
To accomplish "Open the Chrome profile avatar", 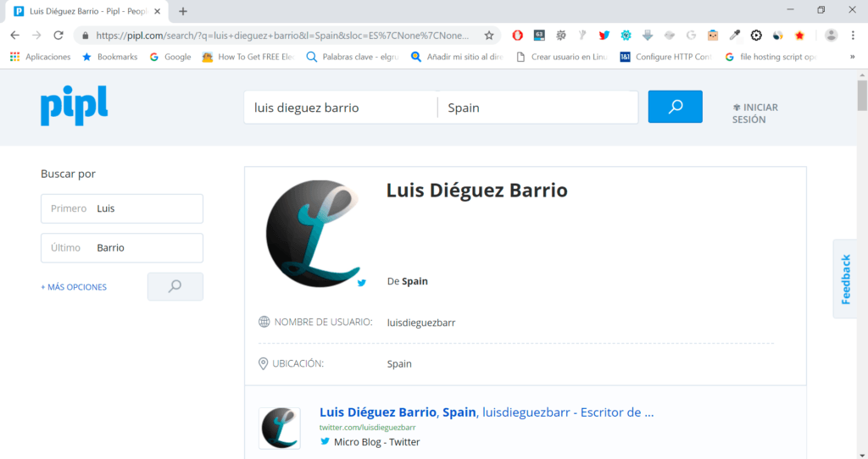I will tap(831, 36).
